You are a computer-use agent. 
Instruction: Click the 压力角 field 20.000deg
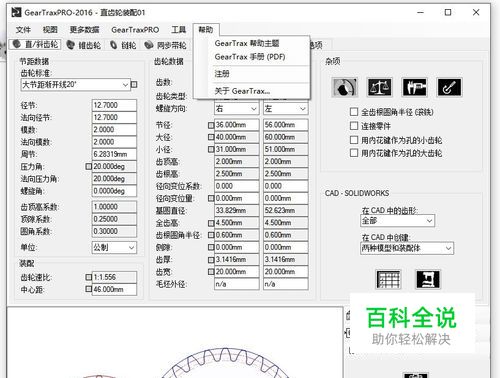[114, 166]
